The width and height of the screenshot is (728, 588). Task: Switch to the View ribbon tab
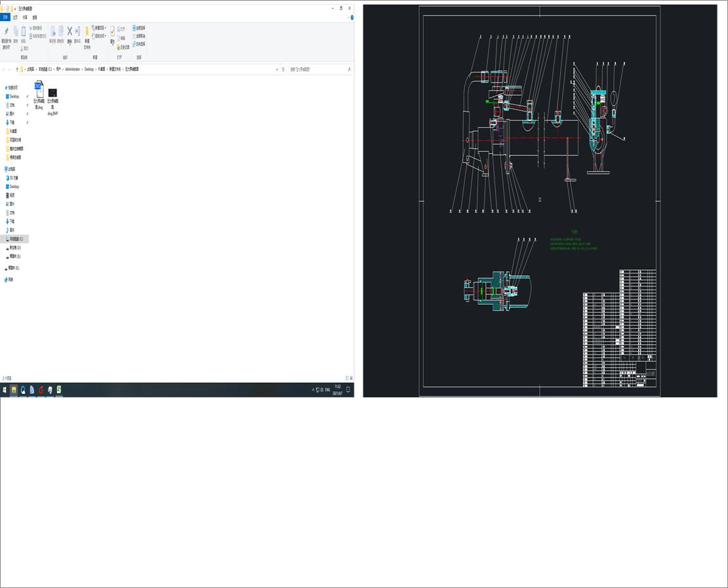point(35,18)
